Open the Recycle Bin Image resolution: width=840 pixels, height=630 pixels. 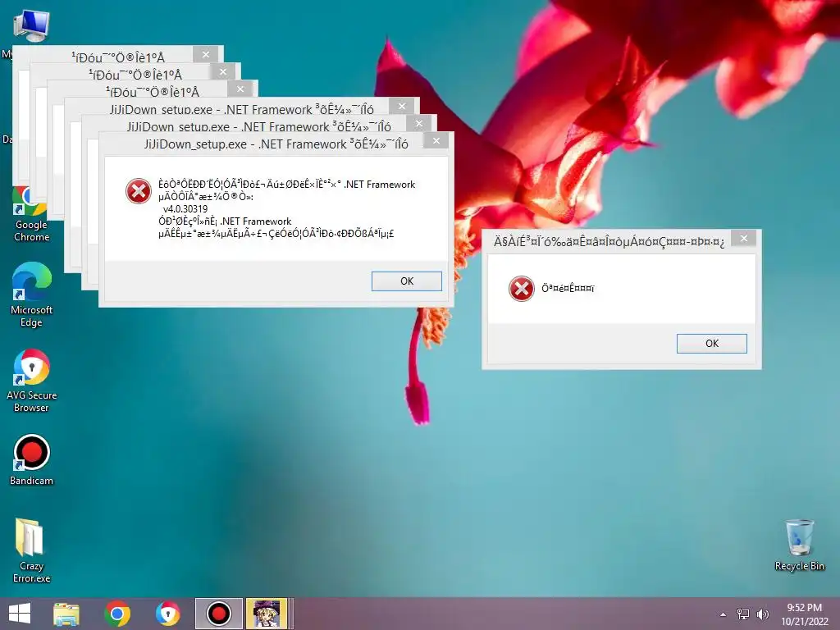(x=799, y=545)
